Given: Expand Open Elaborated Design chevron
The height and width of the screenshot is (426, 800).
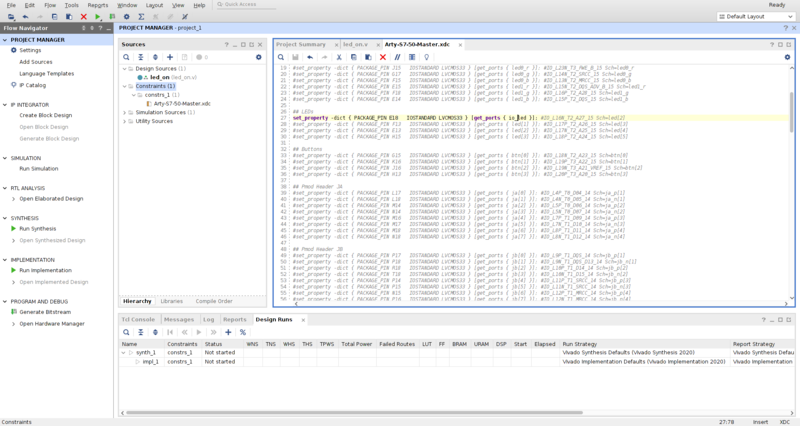Looking at the screenshot, I should point(14,199).
